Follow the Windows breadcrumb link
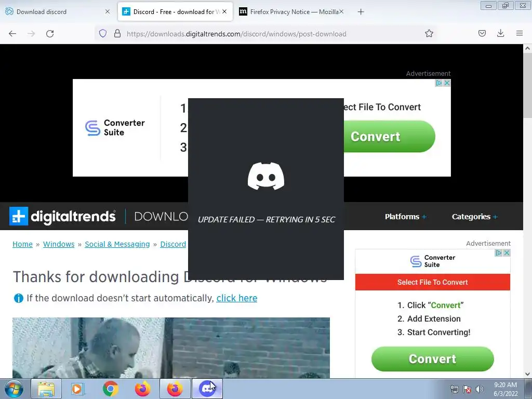Image resolution: width=532 pixels, height=399 pixels. [59, 244]
